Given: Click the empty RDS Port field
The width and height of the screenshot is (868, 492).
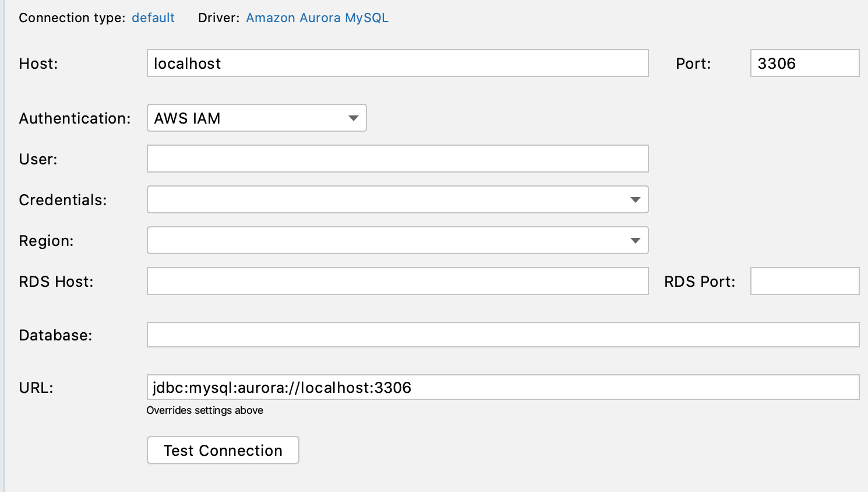Looking at the screenshot, I should 804,281.
